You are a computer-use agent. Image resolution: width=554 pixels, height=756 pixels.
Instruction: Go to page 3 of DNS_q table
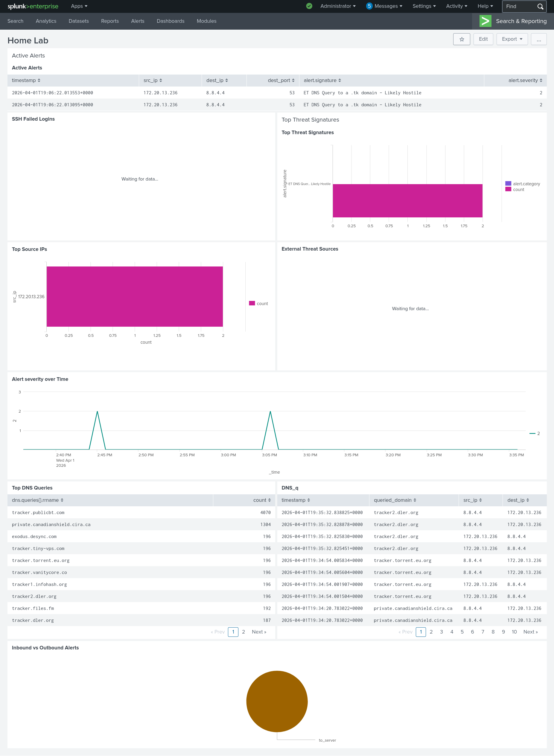coord(441,632)
